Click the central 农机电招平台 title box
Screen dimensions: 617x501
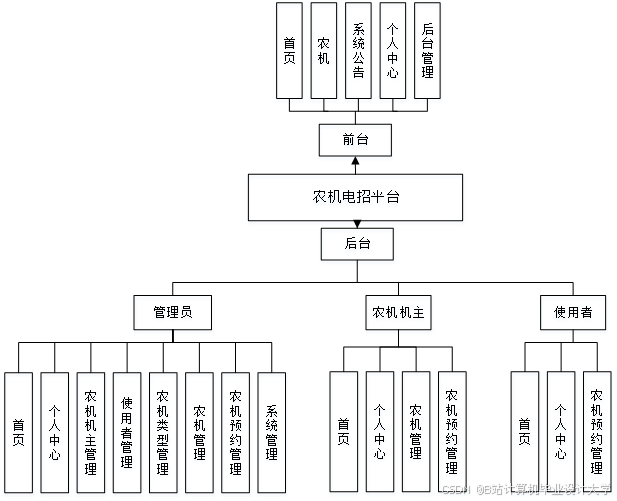355,197
